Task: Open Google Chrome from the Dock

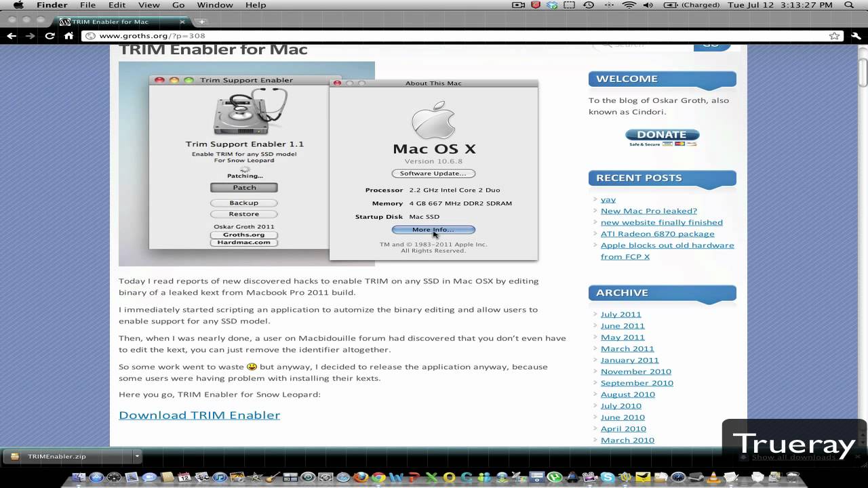Action: click(378, 477)
